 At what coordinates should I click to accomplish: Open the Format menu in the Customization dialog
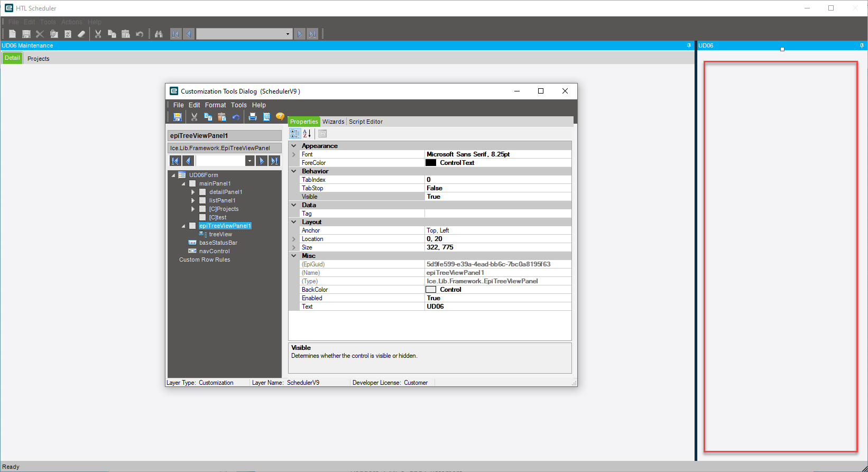[215, 105]
